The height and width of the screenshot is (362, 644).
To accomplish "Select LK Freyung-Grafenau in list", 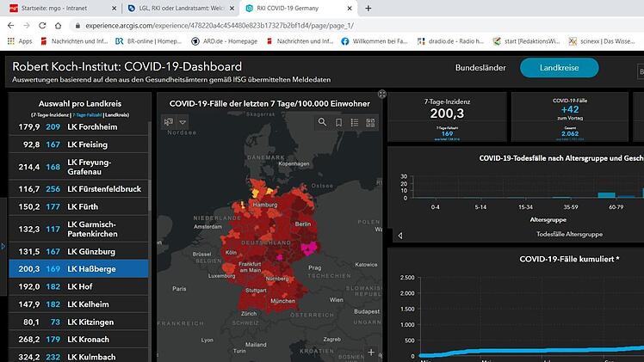I will tap(78, 167).
